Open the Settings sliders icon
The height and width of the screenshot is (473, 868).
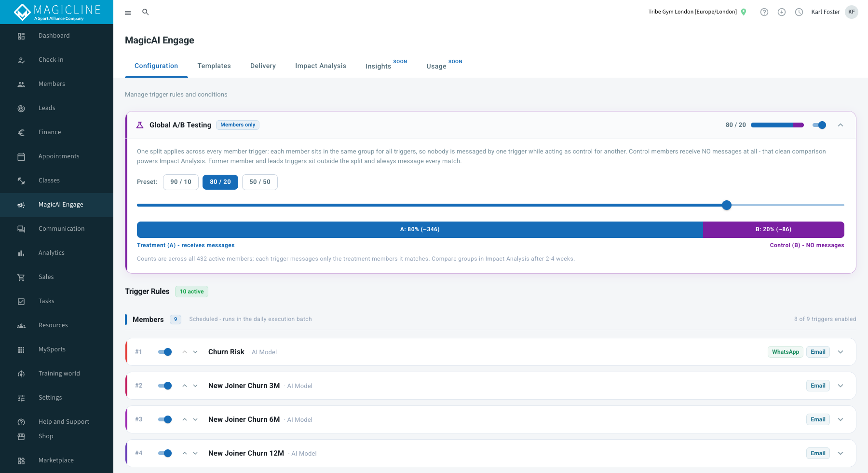click(x=21, y=398)
